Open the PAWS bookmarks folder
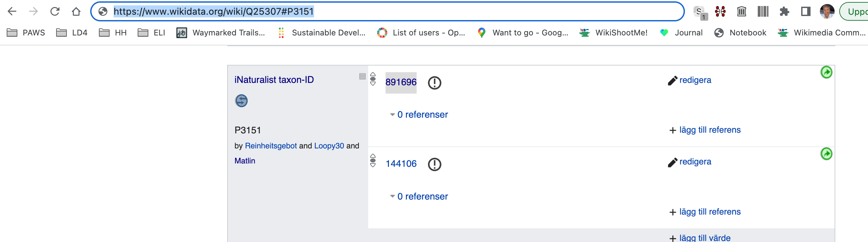 pyautogui.click(x=26, y=33)
